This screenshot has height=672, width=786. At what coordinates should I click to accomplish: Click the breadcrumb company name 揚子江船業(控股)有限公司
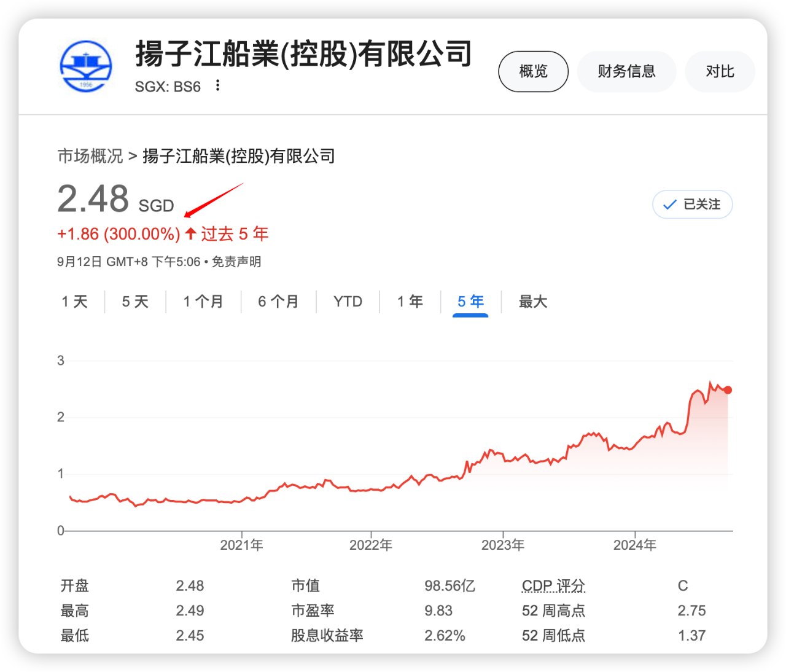[239, 156]
